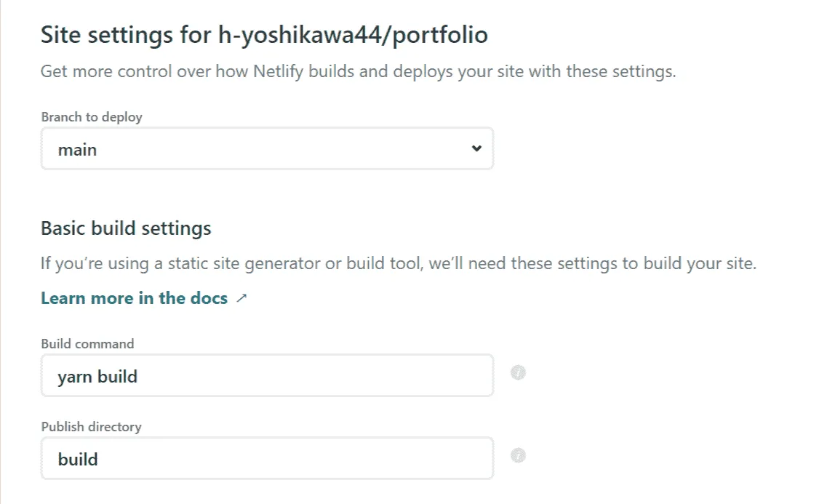
Task: Open the 'Learn more in the docs' link
Action: tap(135, 298)
